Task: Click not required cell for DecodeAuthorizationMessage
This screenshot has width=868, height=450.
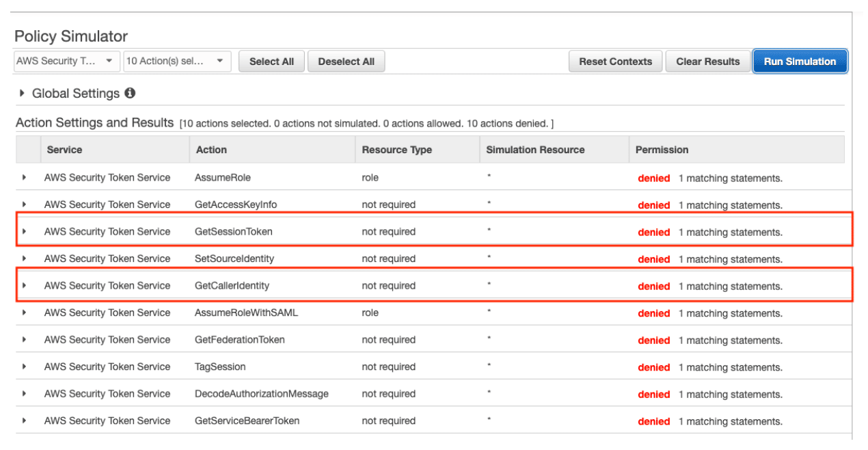Action: coord(389,393)
